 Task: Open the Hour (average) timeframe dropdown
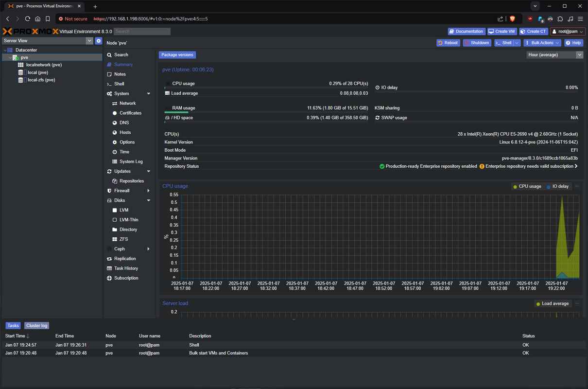(579, 55)
